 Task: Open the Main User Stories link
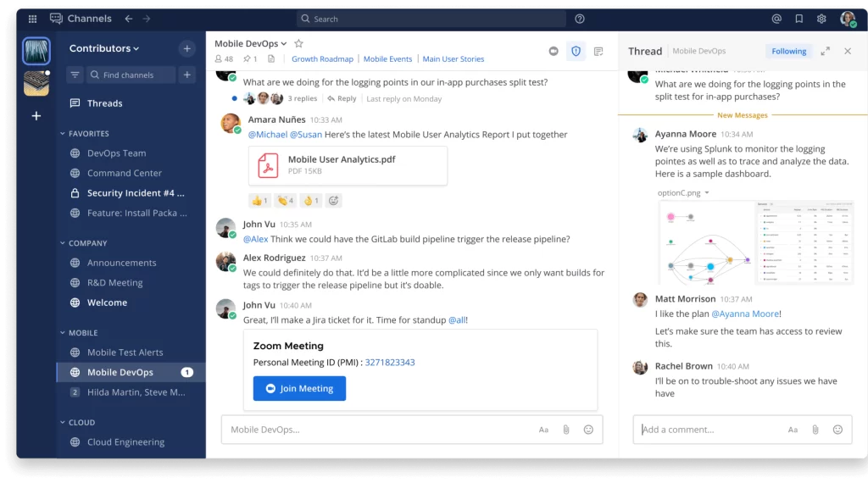pos(453,58)
